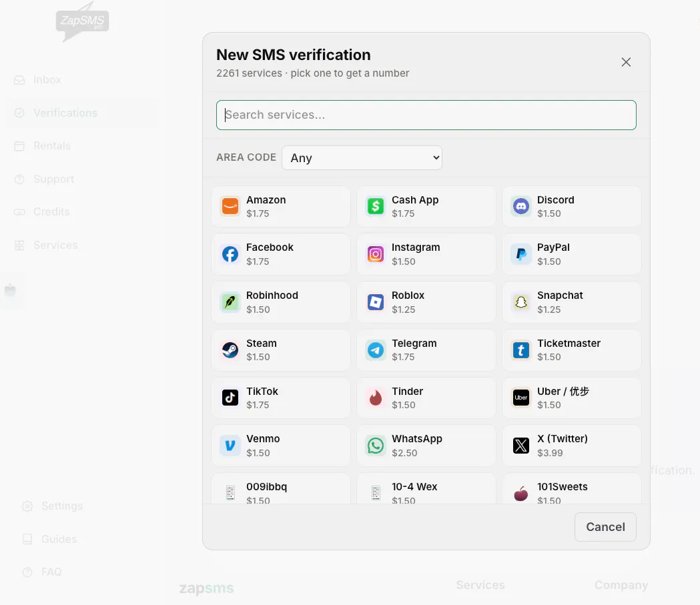This screenshot has width=700, height=605.
Task: Click the PayPal logo icon
Action: (521, 254)
